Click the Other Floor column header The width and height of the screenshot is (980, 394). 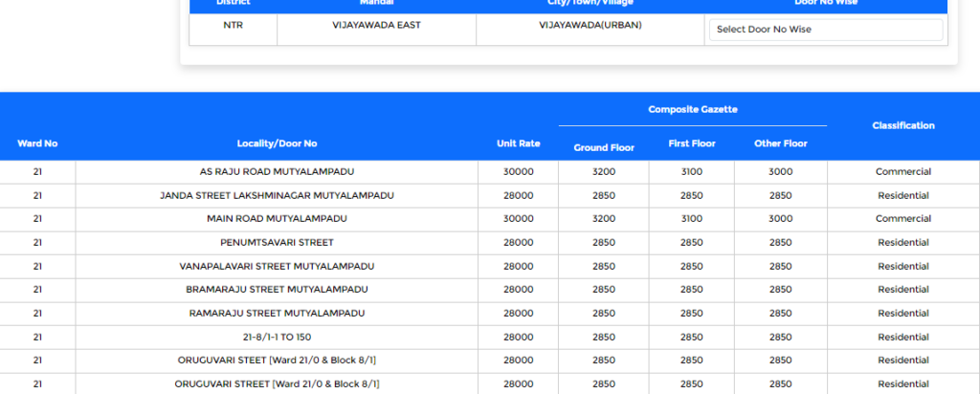tap(780, 143)
